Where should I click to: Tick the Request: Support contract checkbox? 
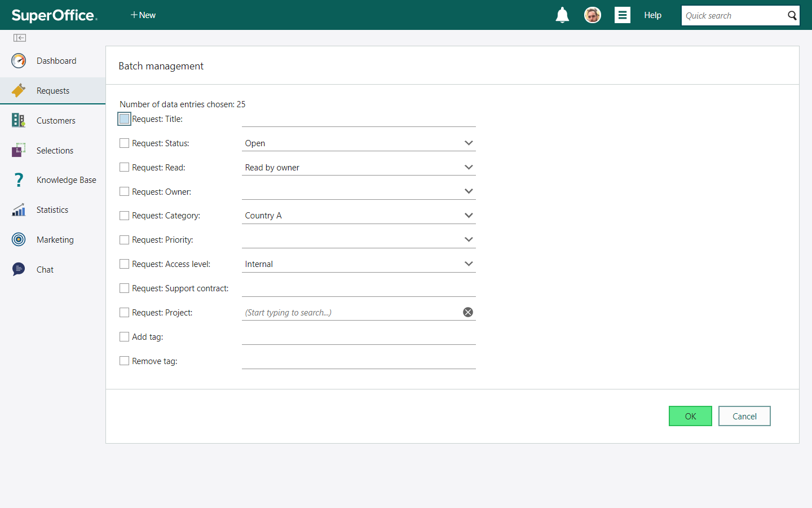[x=125, y=288]
